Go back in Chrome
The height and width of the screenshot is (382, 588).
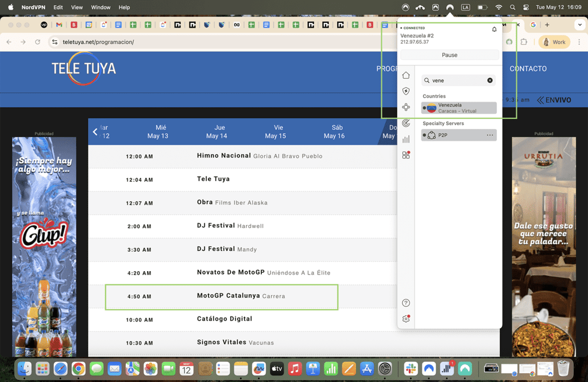click(x=9, y=42)
